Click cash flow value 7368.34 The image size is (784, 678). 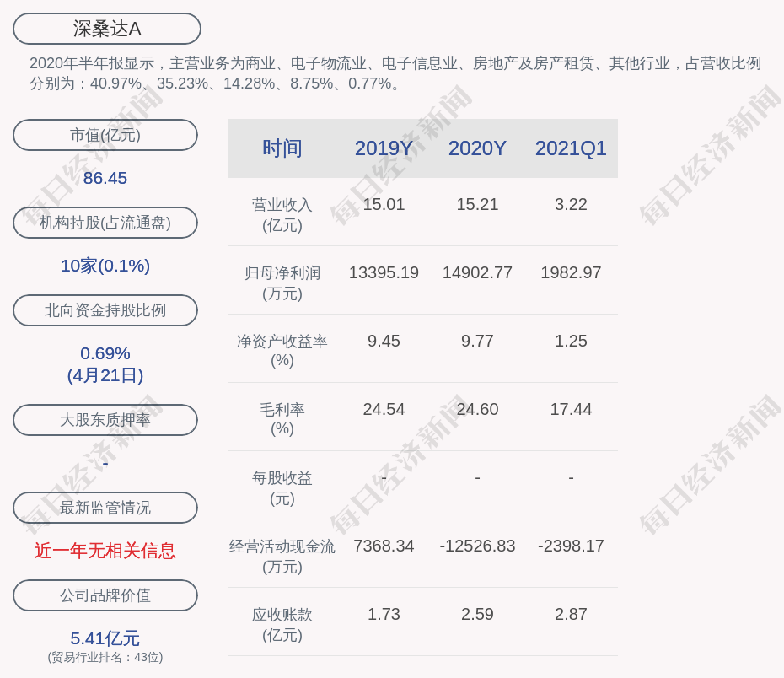point(384,546)
